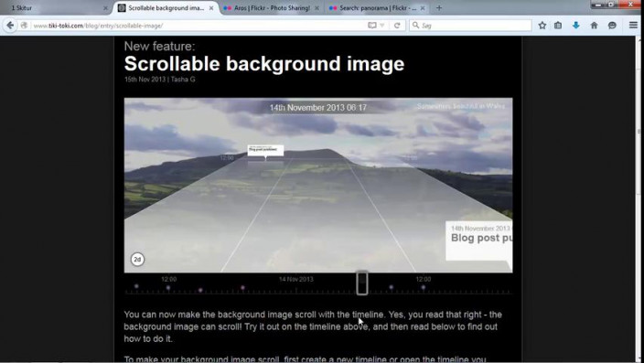Click the timeline slider handle

[x=362, y=283]
